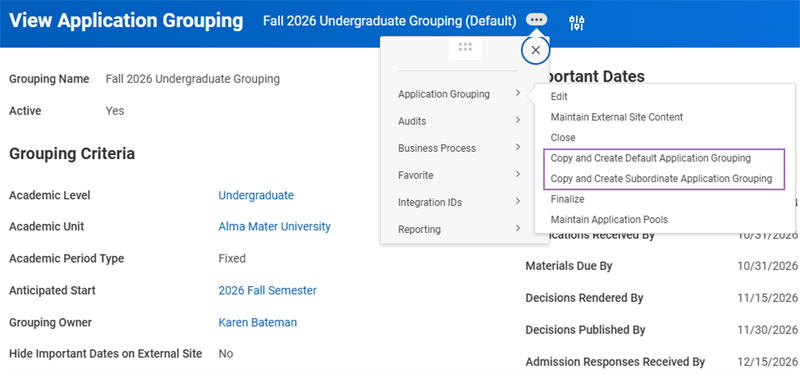Open the Alma Mater University link
Screen dimensions: 800x374
coord(274,226)
